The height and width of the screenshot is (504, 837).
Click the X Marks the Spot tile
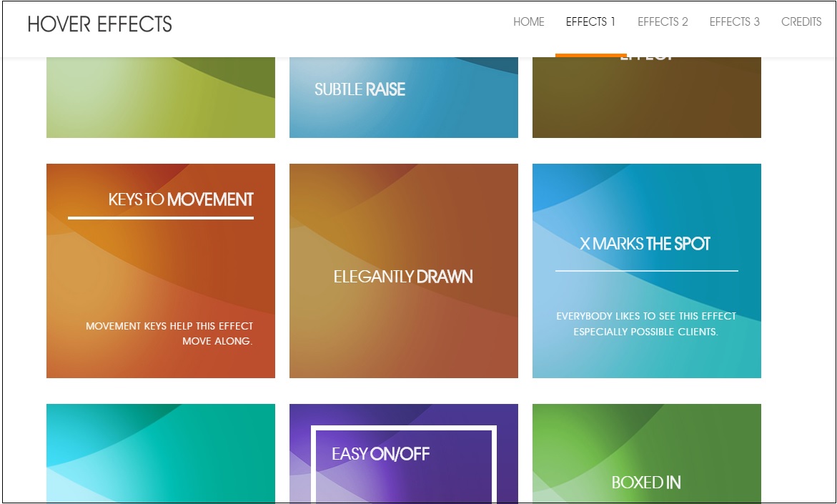click(x=646, y=271)
